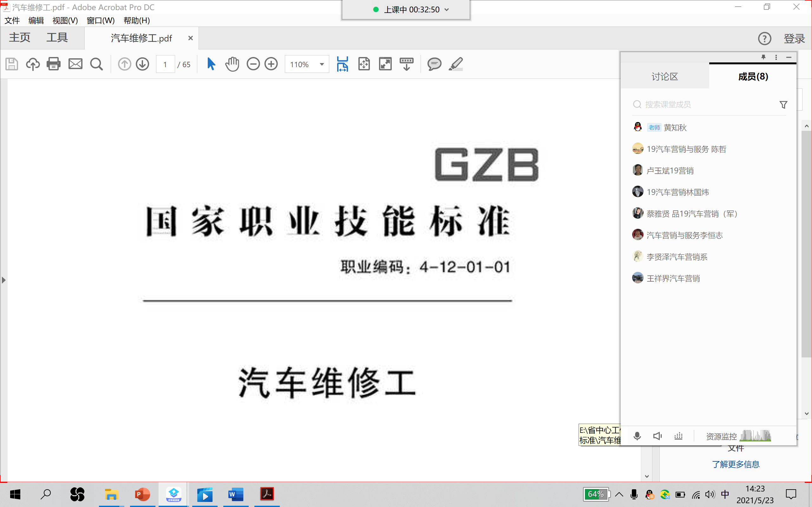The height and width of the screenshot is (507, 812).
Task: Toggle microphone in members panel
Action: (x=637, y=436)
